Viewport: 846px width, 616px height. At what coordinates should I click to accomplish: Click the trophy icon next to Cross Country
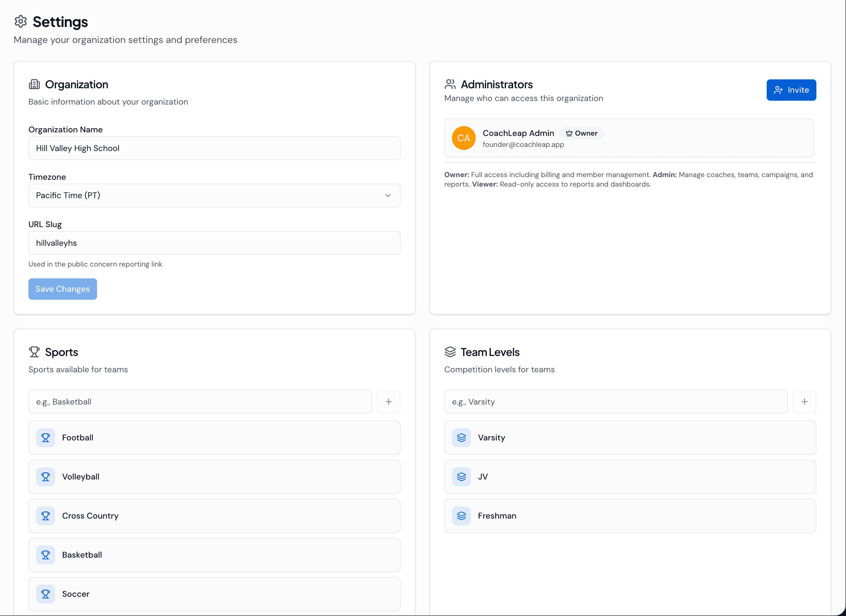point(46,516)
